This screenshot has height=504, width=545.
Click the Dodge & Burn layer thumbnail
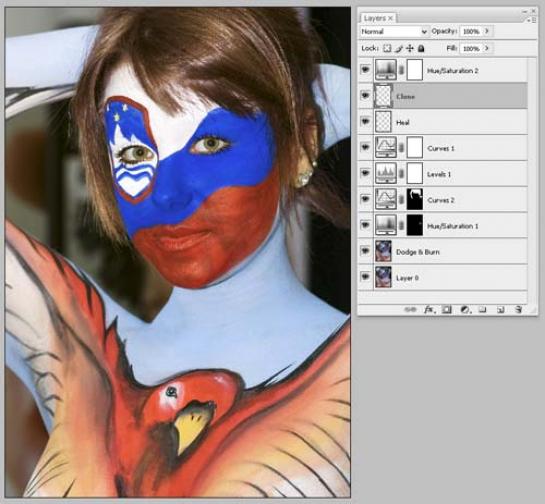[x=383, y=251]
